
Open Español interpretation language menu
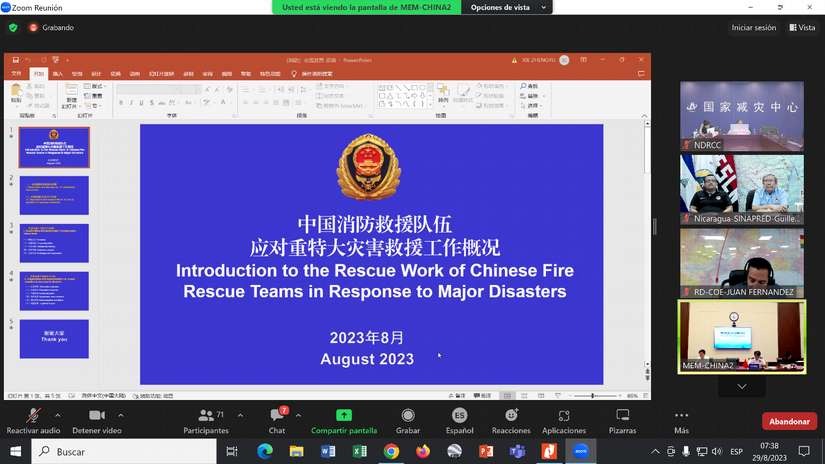click(459, 416)
